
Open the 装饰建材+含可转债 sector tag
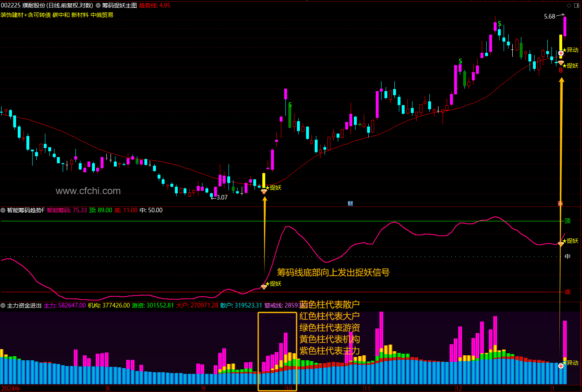[26, 15]
